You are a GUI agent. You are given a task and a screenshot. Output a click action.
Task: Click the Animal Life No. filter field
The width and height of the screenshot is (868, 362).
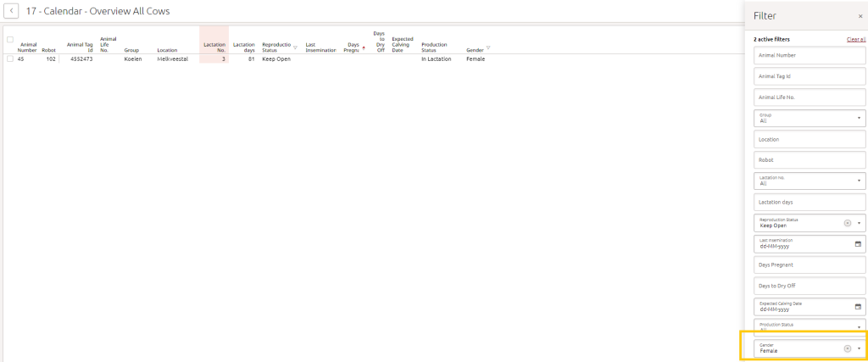tap(810, 97)
